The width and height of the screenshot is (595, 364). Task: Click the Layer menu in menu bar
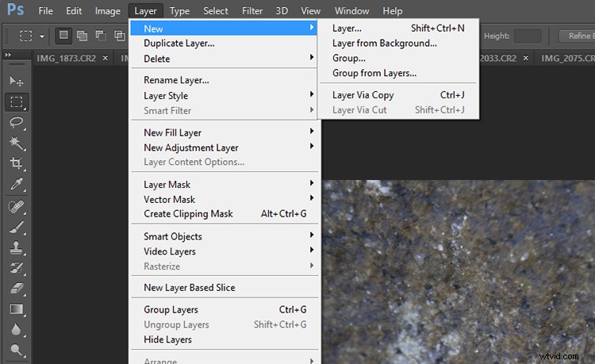point(145,11)
